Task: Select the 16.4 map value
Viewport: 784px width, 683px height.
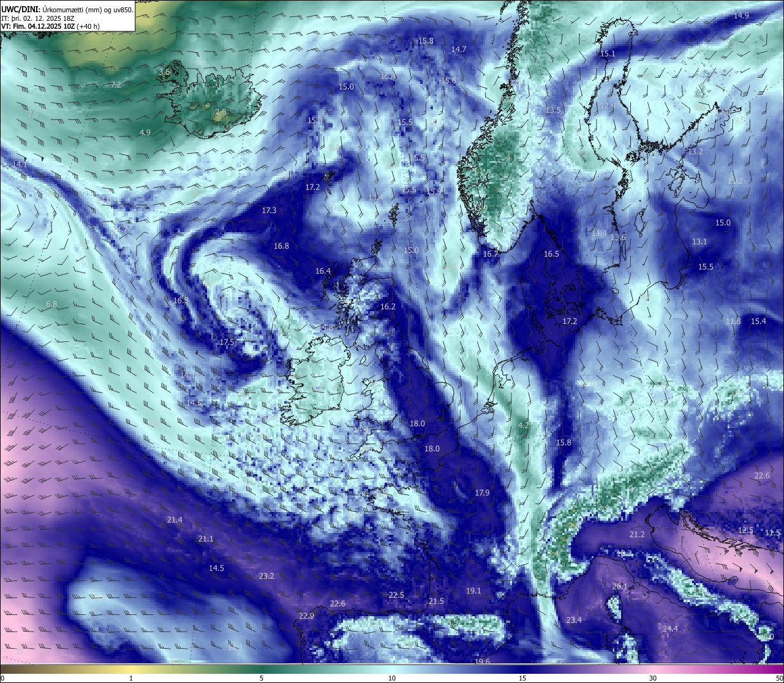Action: click(x=323, y=271)
